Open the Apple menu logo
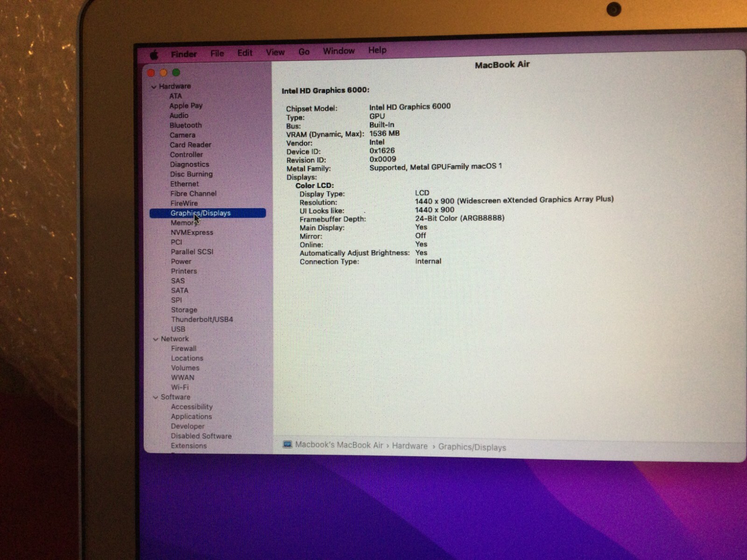This screenshot has width=747, height=560. coord(154,55)
